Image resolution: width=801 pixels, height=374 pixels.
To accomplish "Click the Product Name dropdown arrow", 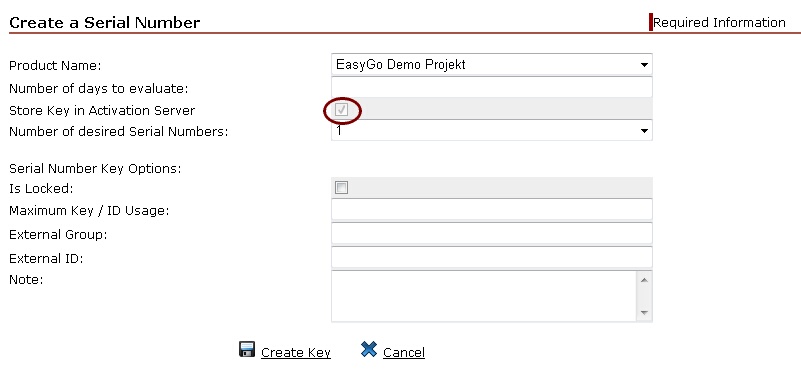I will click(644, 65).
